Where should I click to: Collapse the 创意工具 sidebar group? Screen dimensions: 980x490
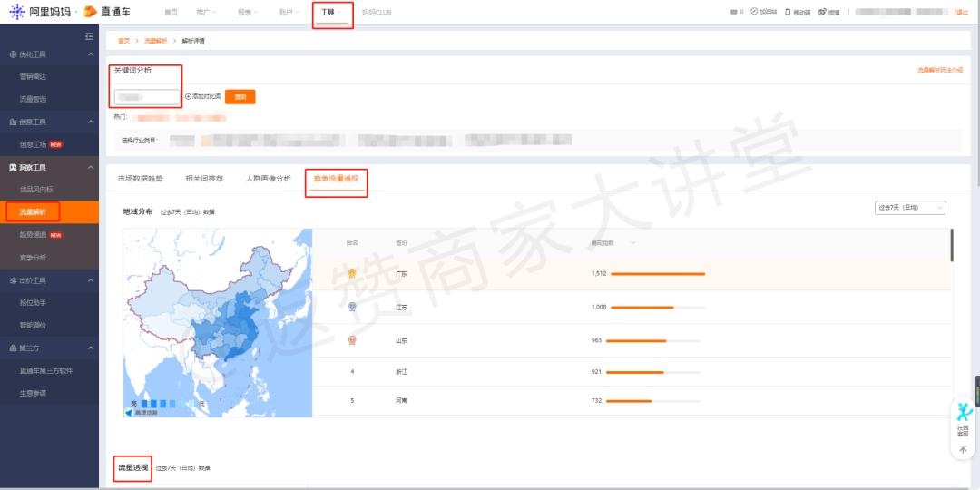[x=90, y=122]
